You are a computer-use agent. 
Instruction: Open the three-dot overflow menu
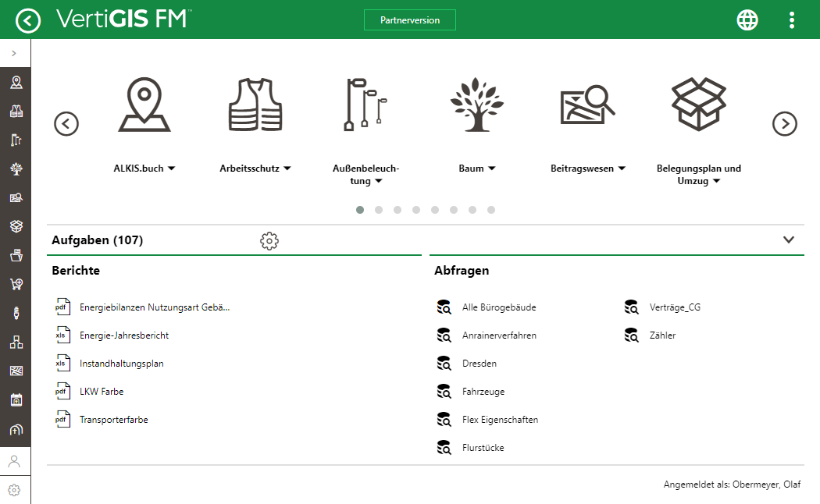click(792, 20)
